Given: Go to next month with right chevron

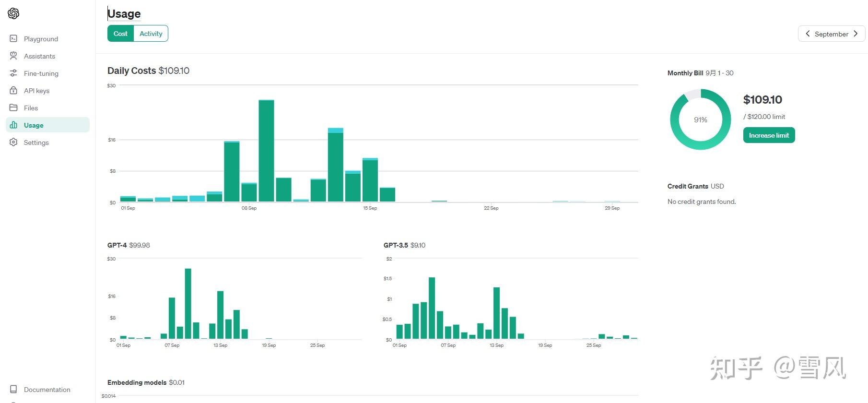Looking at the screenshot, I should [856, 34].
